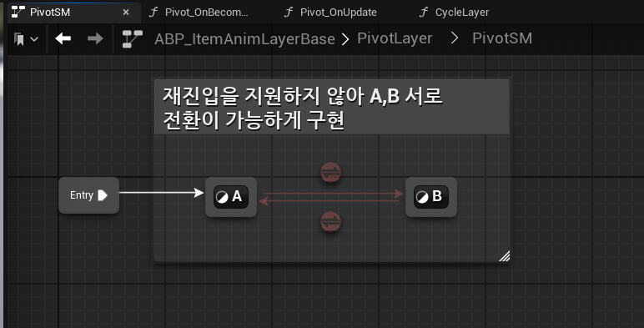The image size is (644, 328).
Task: Expand the chevron after ABP_ItemAnimLayerBase
Action: pyautogui.click(x=345, y=39)
